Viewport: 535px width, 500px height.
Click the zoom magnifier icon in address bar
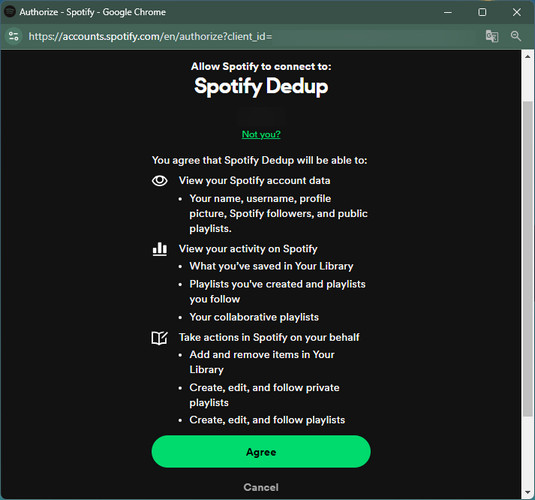516,36
